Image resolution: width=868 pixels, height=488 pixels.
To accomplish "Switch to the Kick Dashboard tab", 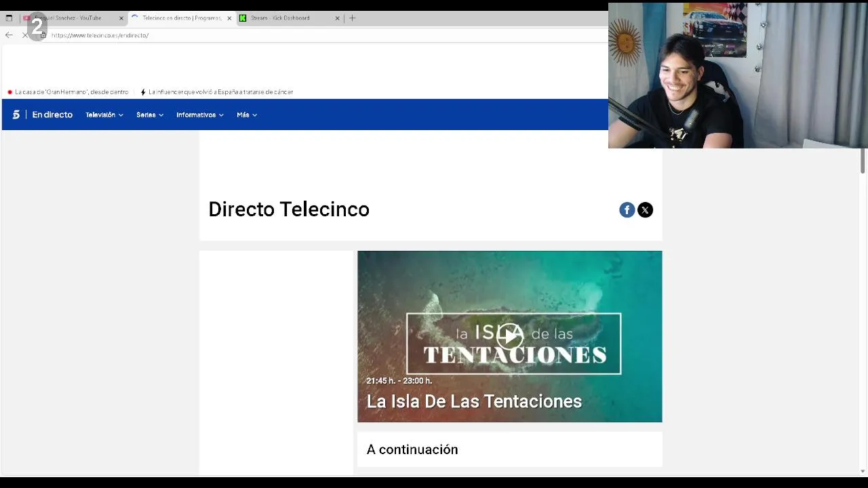I will coord(290,18).
